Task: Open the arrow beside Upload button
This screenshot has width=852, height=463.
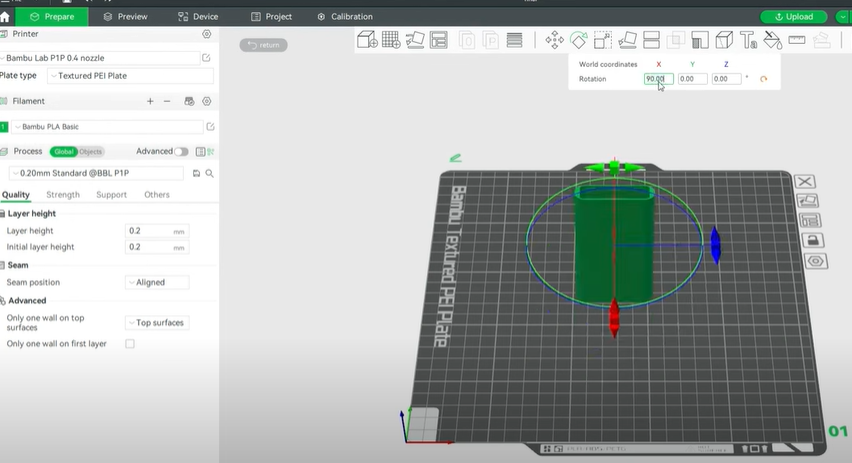Action: (842, 17)
